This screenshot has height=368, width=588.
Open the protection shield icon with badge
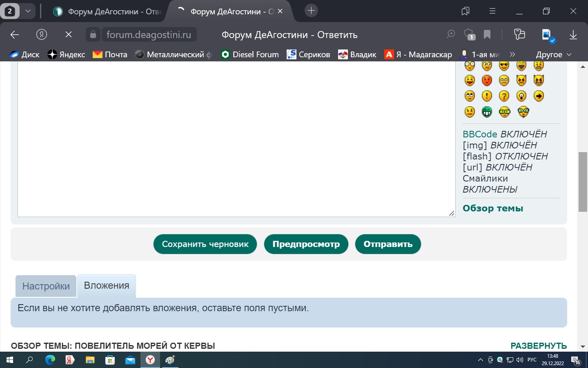(469, 35)
